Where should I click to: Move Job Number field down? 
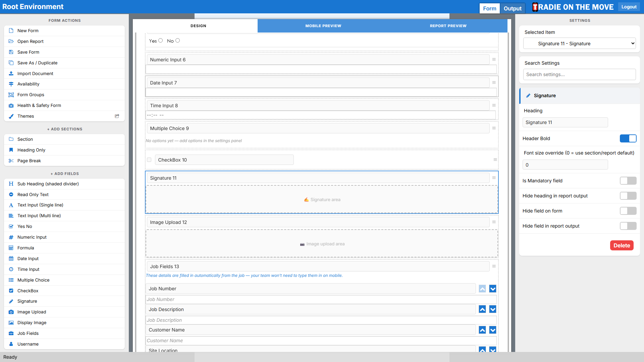(x=493, y=289)
